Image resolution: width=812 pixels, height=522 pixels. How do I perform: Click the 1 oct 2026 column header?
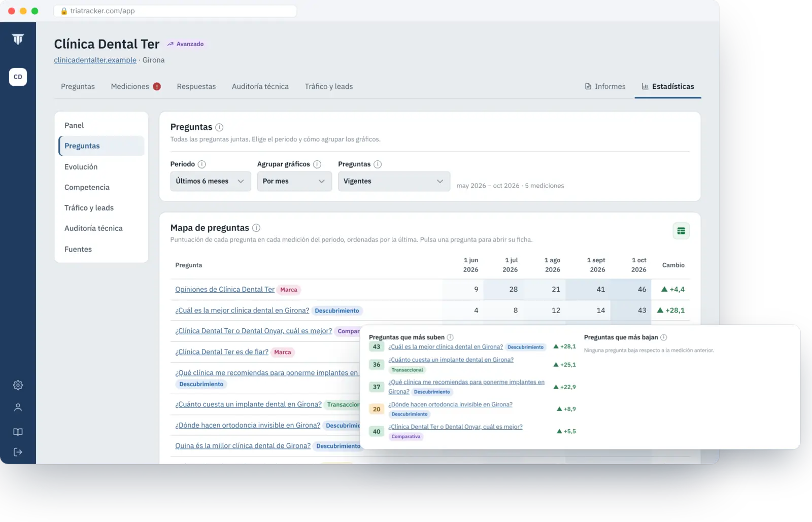point(639,265)
